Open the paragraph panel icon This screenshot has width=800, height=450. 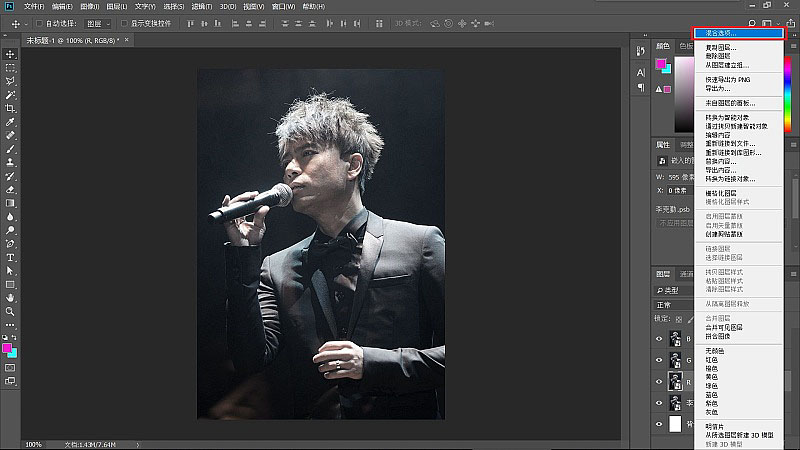[x=641, y=88]
